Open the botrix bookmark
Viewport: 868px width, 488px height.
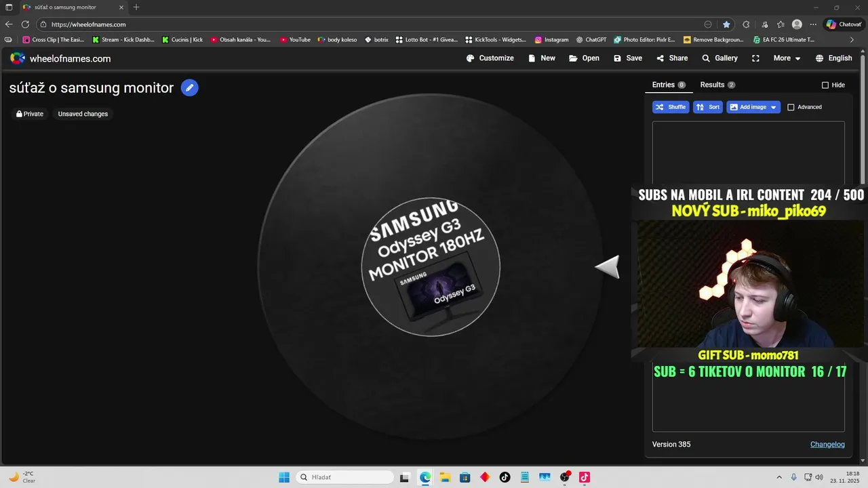coord(376,40)
